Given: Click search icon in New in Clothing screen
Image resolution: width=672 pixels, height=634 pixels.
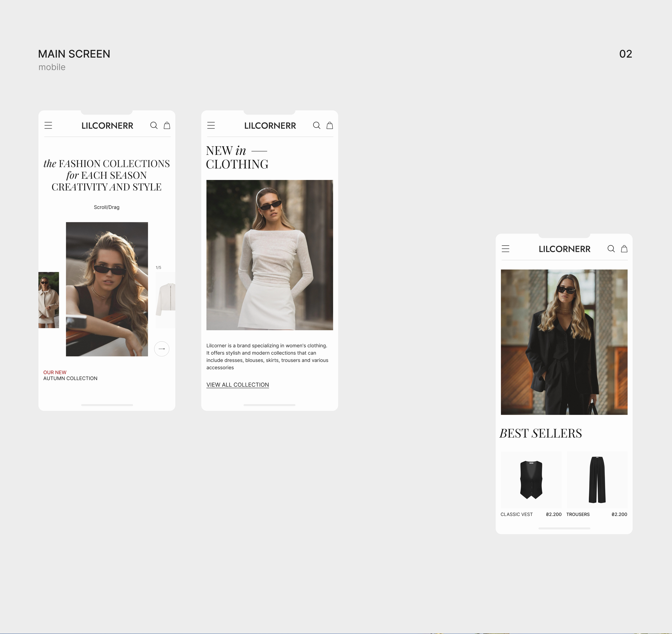Looking at the screenshot, I should (317, 125).
